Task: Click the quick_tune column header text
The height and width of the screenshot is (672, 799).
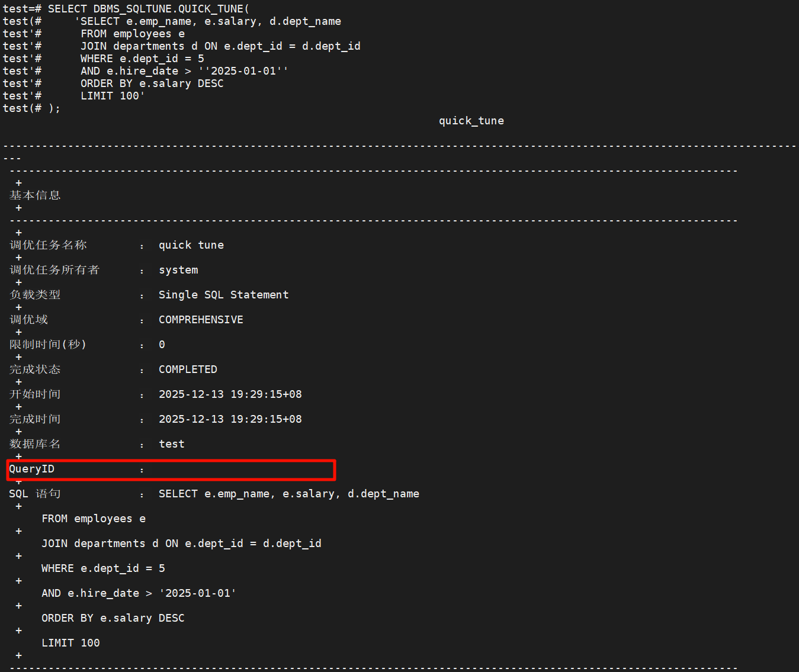Action: [471, 121]
